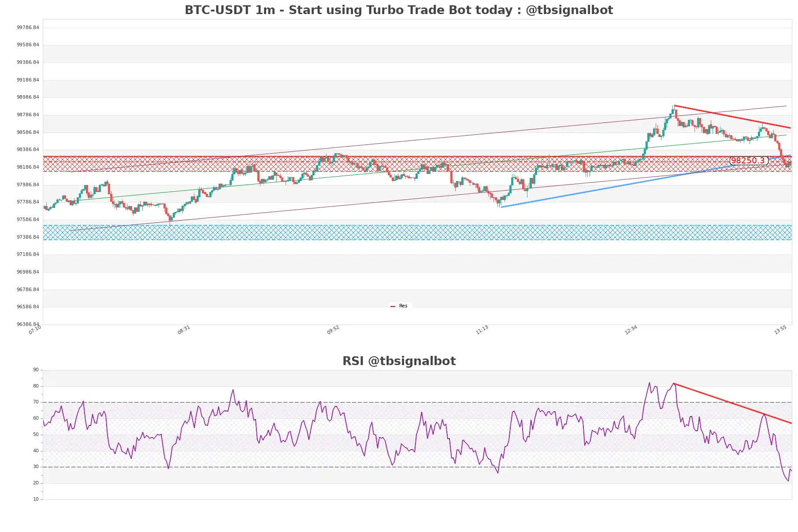Click the 97586.84 price axis label

(28, 220)
